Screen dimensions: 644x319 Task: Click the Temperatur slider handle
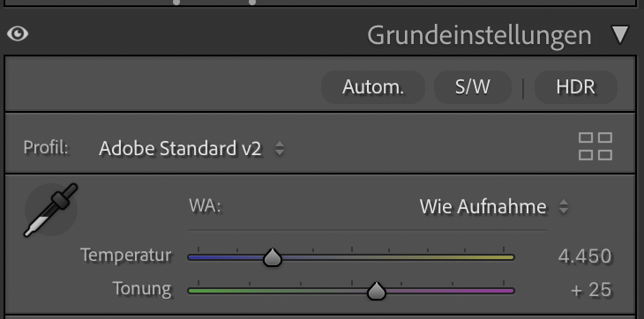273,257
